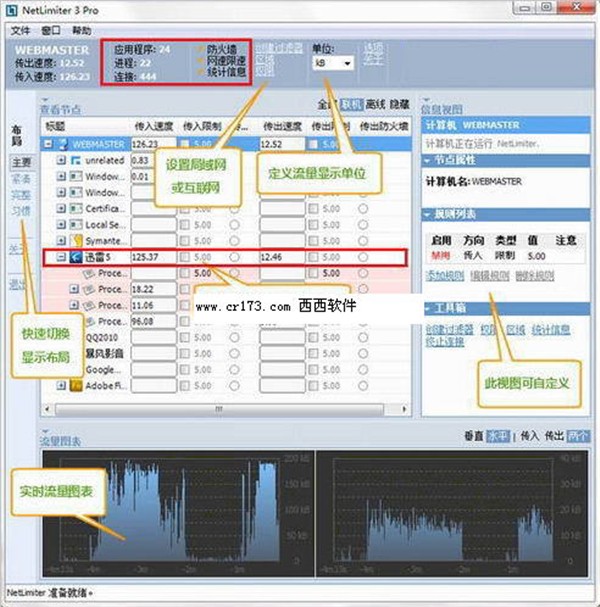Click the 传入速度 column header
600x607 pixels.
point(154,126)
